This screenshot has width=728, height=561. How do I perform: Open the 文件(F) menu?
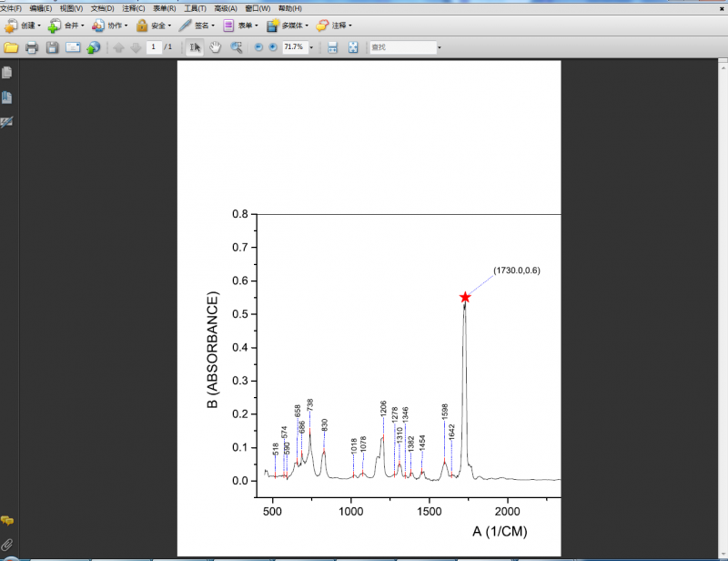(12, 8)
